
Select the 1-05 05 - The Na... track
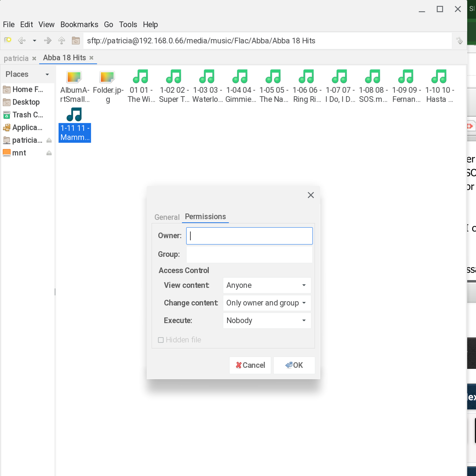tap(274, 87)
